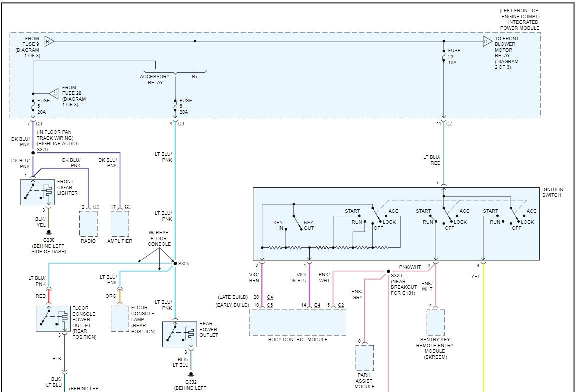The height and width of the screenshot is (392, 576).
Task: Click the Fuse 5 20A fuse symbol
Action: pyautogui.click(x=33, y=106)
